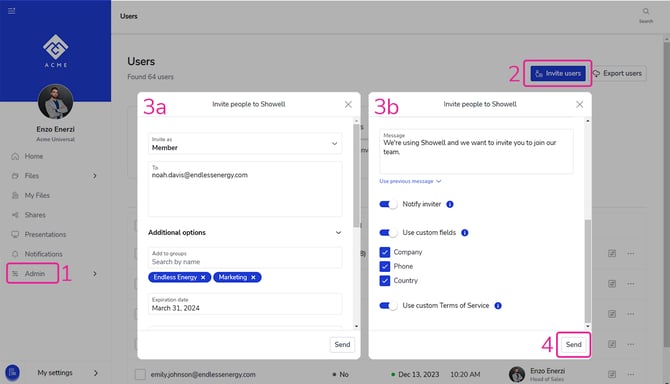This screenshot has width=670, height=384.
Task: Click the Dec 13, 2023 date cell
Action: [418, 375]
